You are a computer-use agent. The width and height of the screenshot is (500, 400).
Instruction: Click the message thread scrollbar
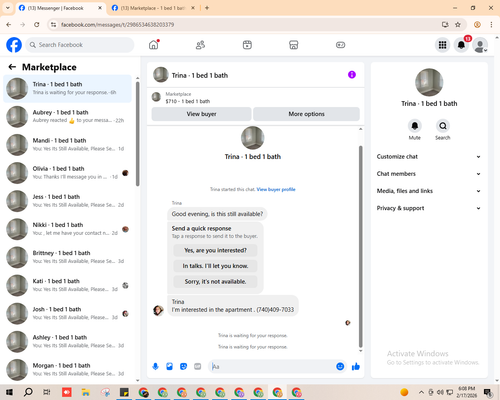pyautogui.click(x=360, y=247)
